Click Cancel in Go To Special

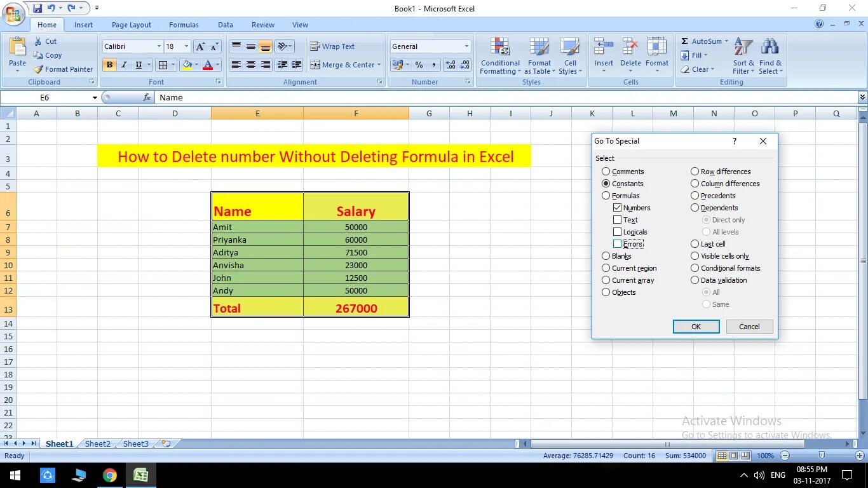tap(749, 327)
